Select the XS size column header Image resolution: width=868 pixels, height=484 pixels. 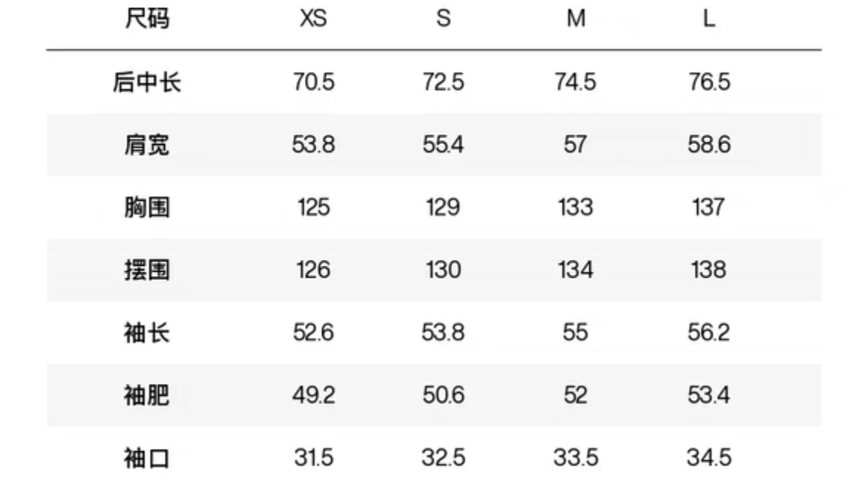313,19
